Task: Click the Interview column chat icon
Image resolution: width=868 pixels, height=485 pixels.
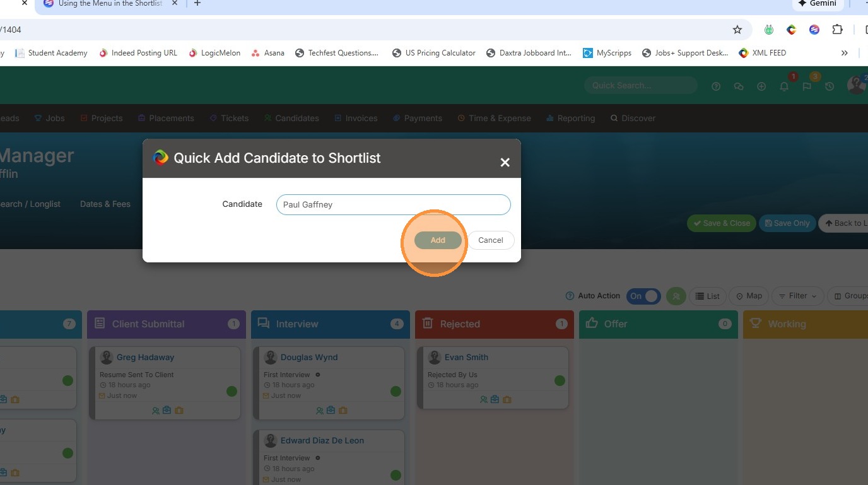Action: click(264, 323)
